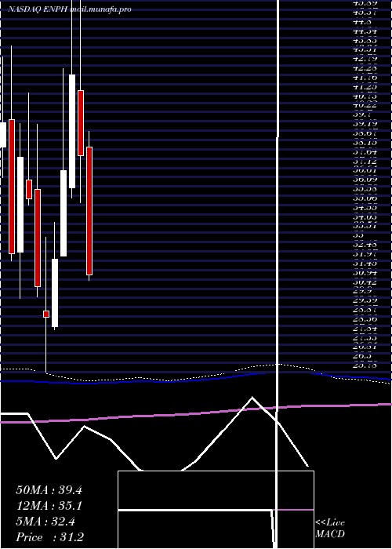Click the 40.22 price axis label
This screenshot has height=549, width=392.
(x=365, y=104)
